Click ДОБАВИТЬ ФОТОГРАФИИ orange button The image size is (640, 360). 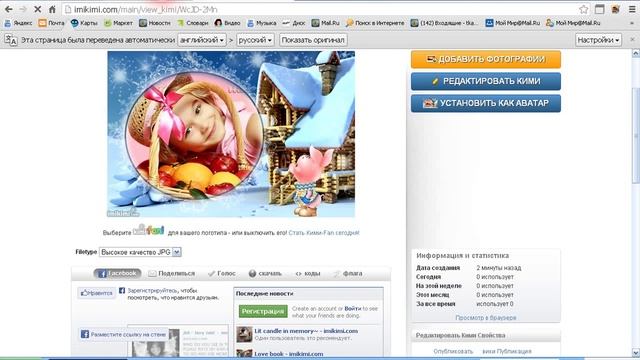[486, 59]
